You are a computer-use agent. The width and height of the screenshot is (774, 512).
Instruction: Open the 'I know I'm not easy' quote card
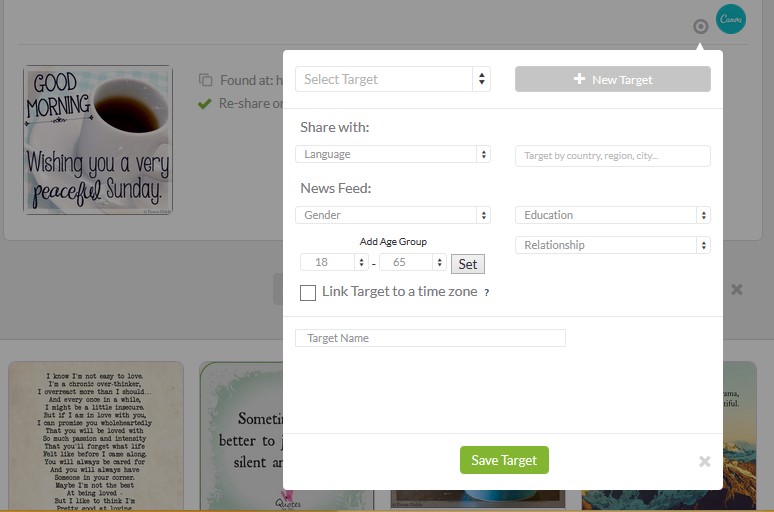(96, 435)
